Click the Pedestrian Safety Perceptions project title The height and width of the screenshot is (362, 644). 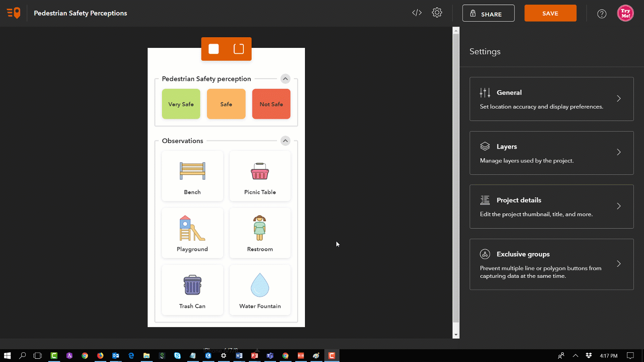[x=80, y=13]
